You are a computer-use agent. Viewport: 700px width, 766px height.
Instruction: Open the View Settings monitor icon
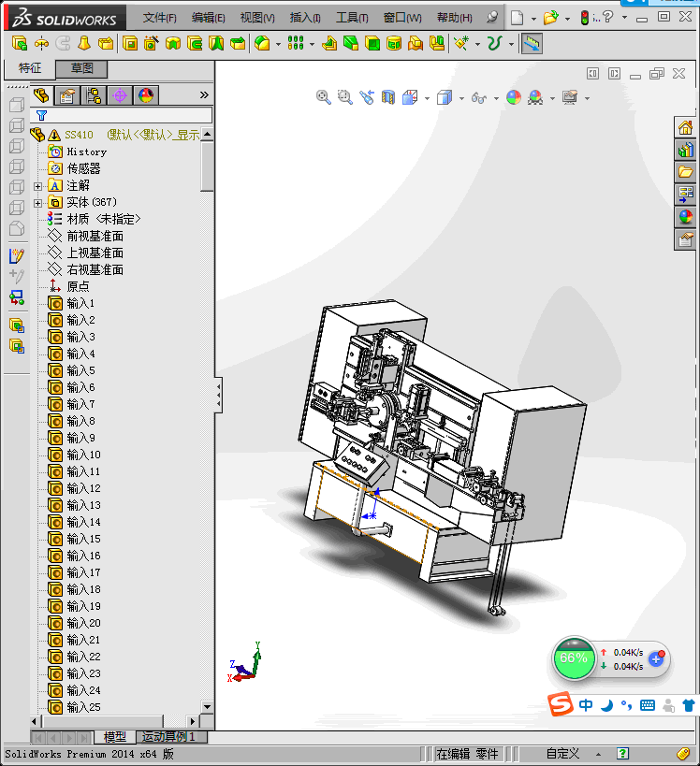[x=570, y=97]
